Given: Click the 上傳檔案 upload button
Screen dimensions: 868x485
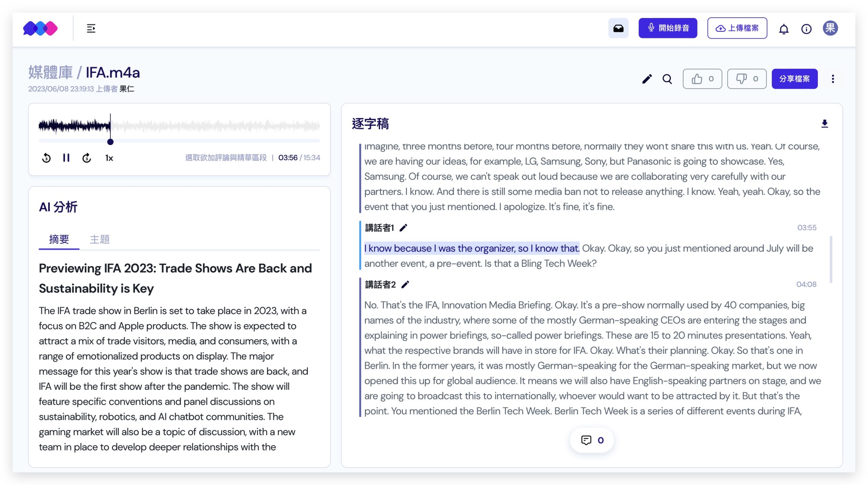Looking at the screenshot, I should pyautogui.click(x=737, y=28).
